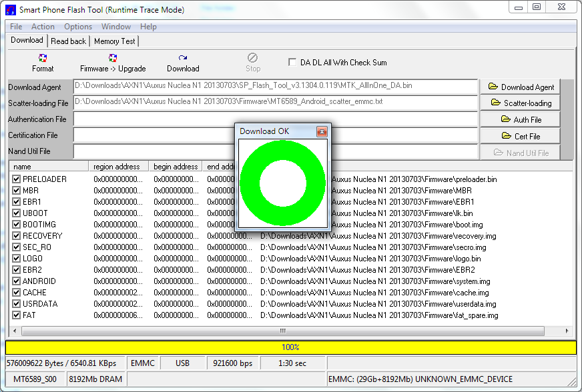Uncheck the RECOVERY partition checkbox

point(16,236)
